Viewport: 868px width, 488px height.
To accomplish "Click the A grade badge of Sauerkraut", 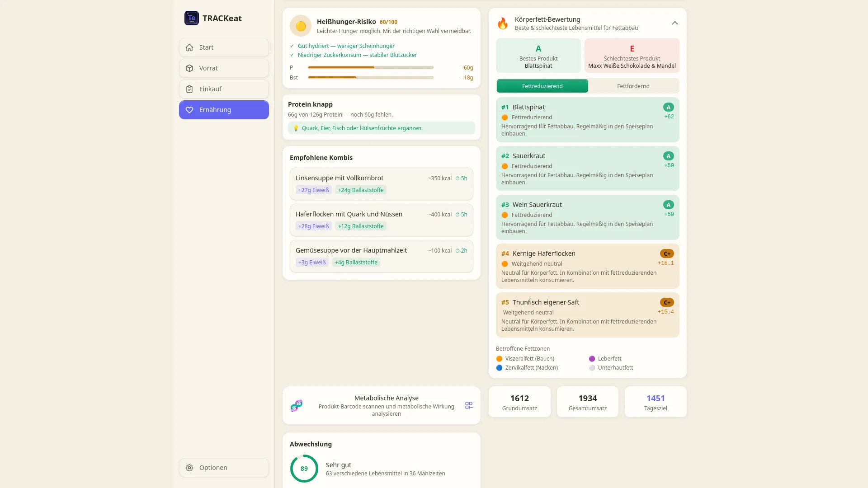I will (669, 156).
